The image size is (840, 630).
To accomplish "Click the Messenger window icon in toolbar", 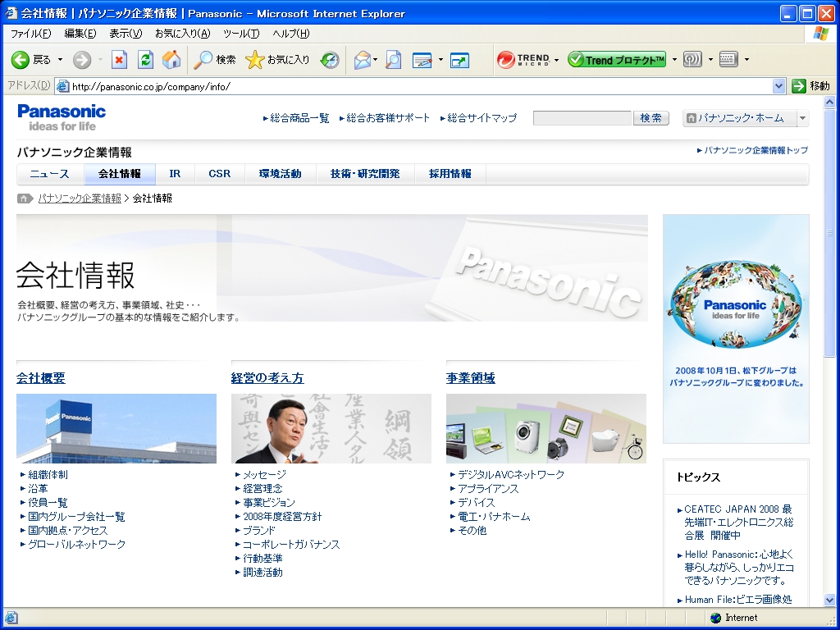I will [459, 60].
